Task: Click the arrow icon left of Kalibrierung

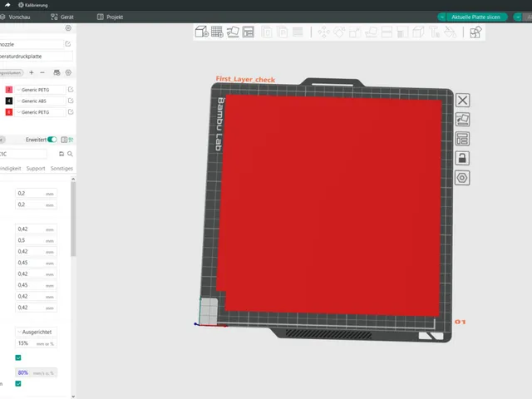Action: tap(7, 5)
